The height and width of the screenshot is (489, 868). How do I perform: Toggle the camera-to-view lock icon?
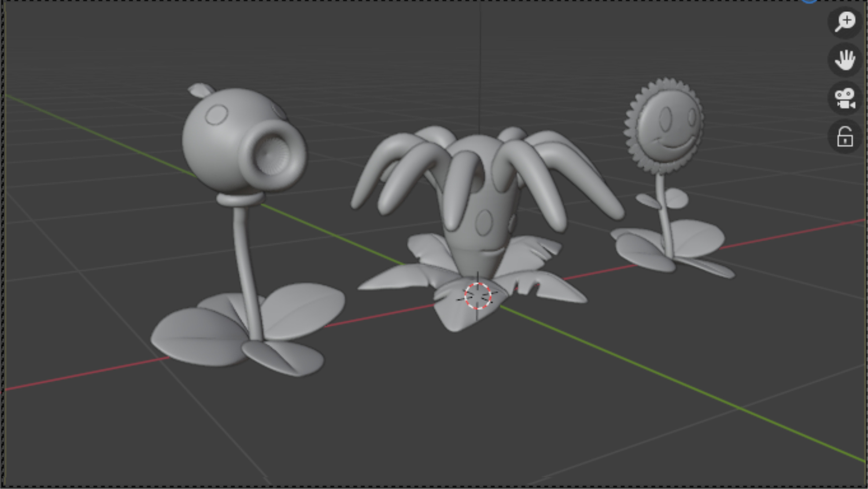[x=845, y=136]
